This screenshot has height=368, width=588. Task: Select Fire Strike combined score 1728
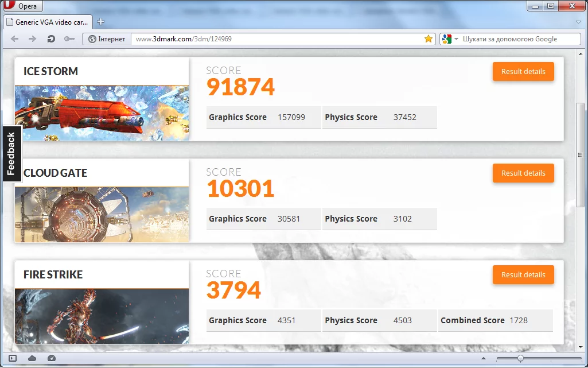point(518,320)
